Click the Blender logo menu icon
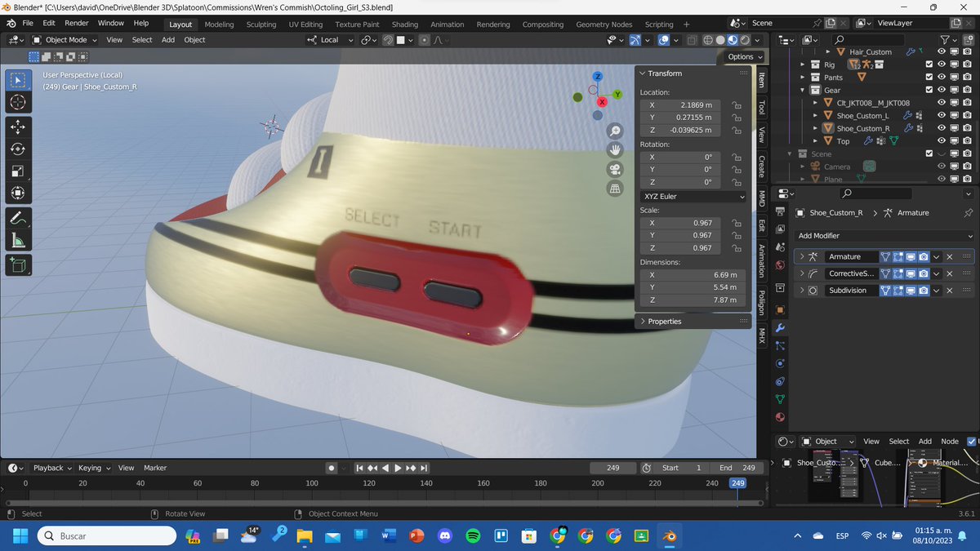The image size is (980, 551). [x=12, y=24]
